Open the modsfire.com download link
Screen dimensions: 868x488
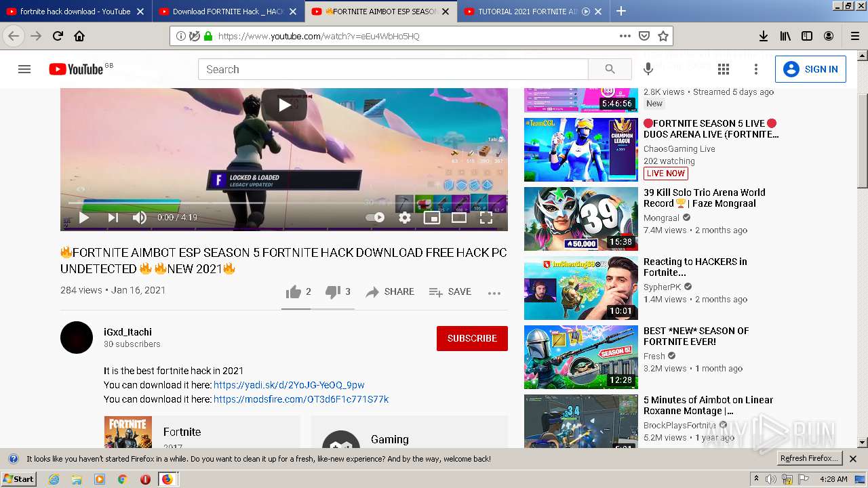[301, 399]
